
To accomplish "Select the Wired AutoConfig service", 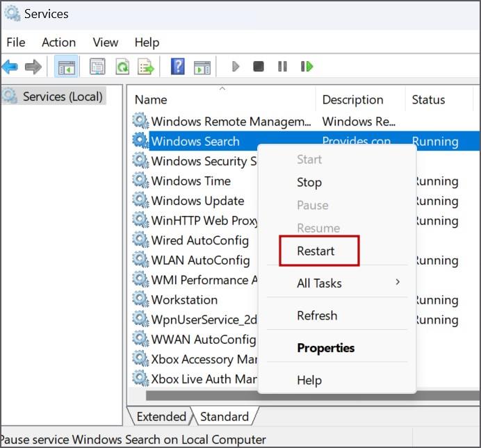I will point(199,240).
